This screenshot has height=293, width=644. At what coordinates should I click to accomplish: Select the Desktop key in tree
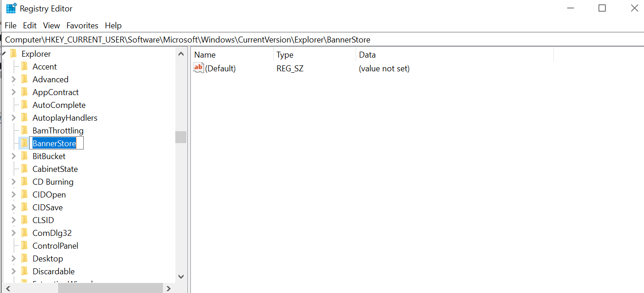48,259
